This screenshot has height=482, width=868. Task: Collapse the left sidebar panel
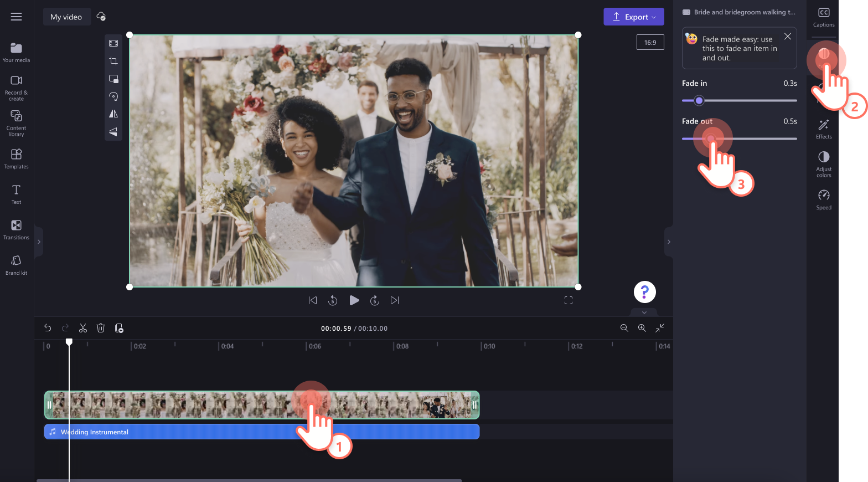[39, 242]
